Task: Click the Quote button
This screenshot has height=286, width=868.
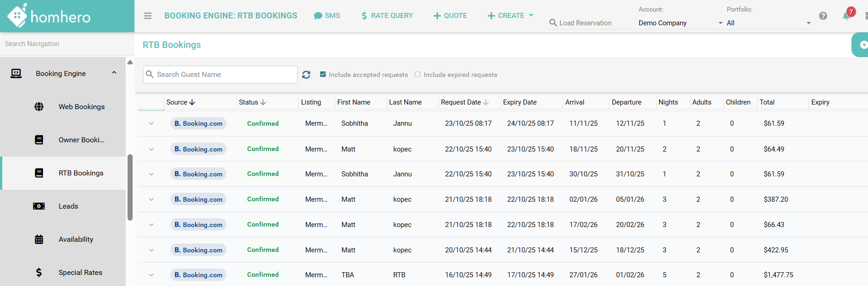Action: tap(450, 16)
